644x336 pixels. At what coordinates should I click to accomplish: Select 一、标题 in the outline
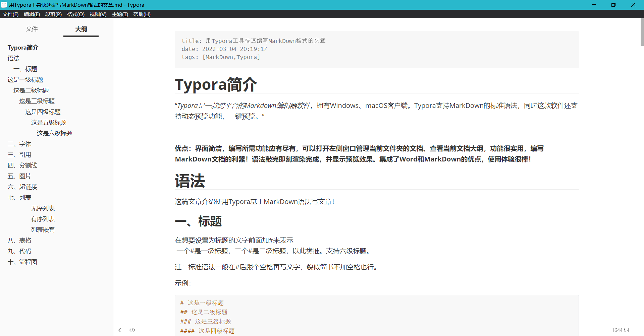click(25, 69)
